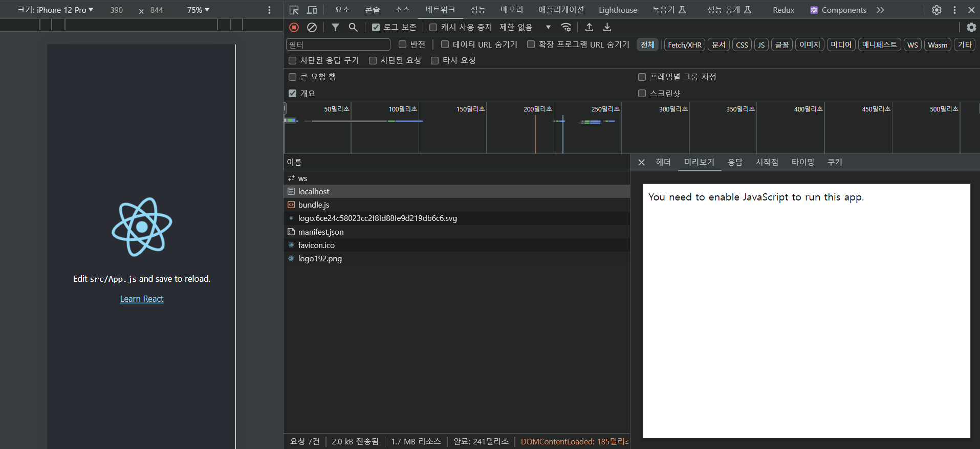Viewport: 980px width, 449px height.
Task: Open throttling 제한 없음 dropdown
Action: [x=525, y=27]
